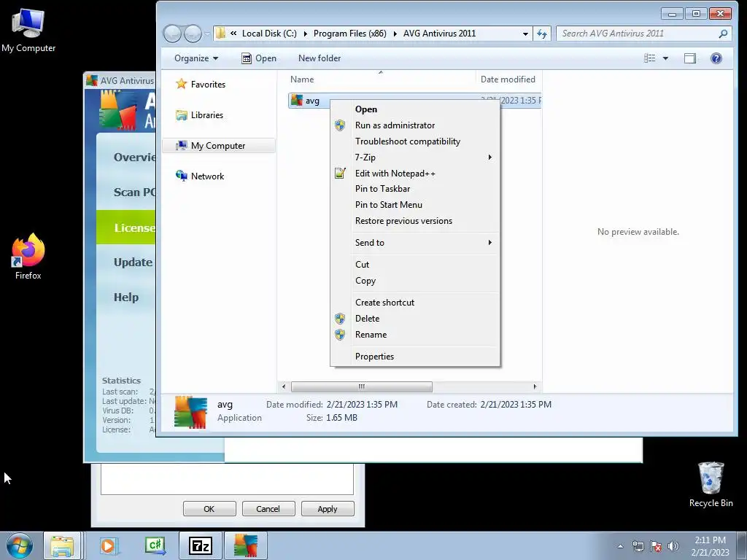Image resolution: width=747 pixels, height=560 pixels.
Task: Click the shield icon beside Rename
Action: (x=340, y=334)
